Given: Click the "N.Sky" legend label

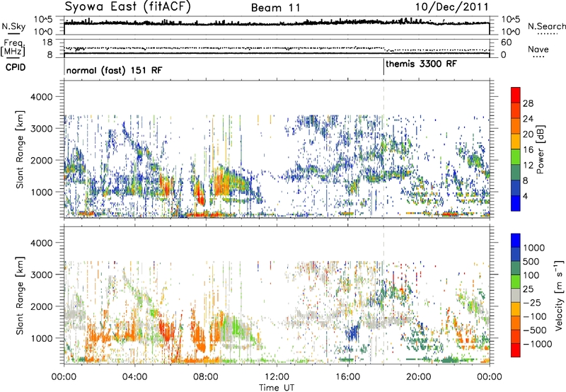Looking at the screenshot, I should 13,26.
